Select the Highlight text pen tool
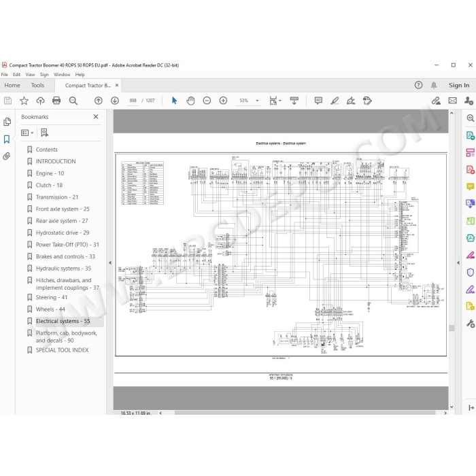The image size is (476, 476). (335, 101)
